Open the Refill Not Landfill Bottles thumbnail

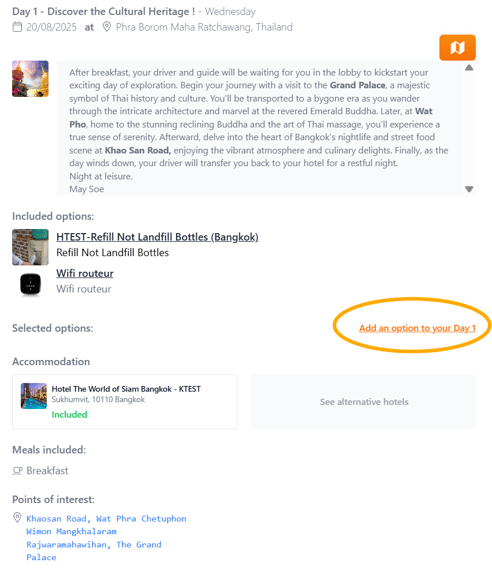(30, 247)
